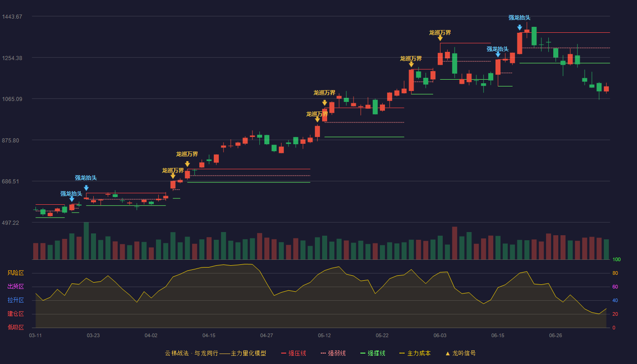The height and width of the screenshot is (364, 637).
Task: Click the indicator scale value 20
Action: click(615, 314)
